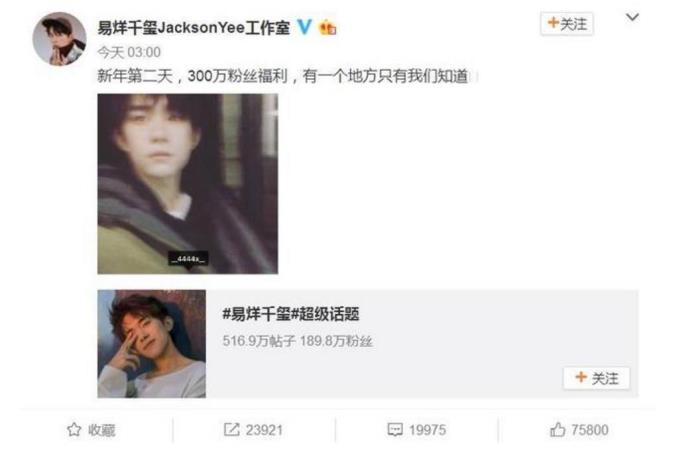Open the account name JacksonYee工作室
The image size is (700, 465).
point(194,28)
